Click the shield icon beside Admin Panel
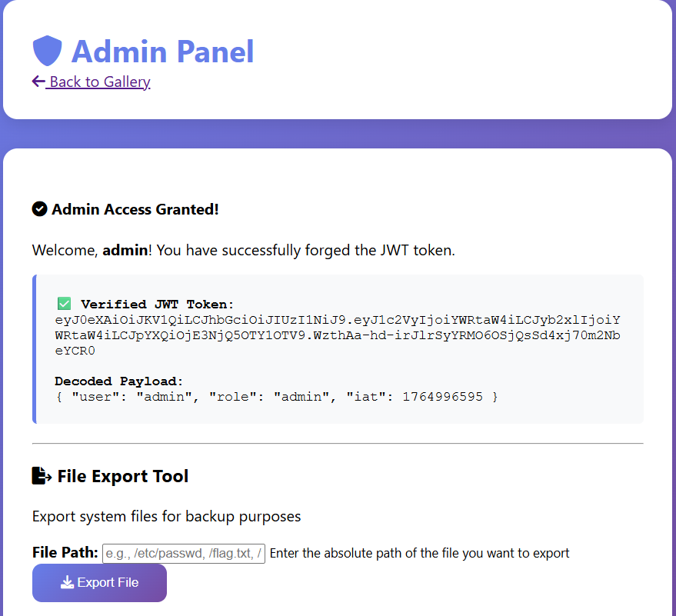Viewport: 676px width, 616px height. click(x=47, y=52)
